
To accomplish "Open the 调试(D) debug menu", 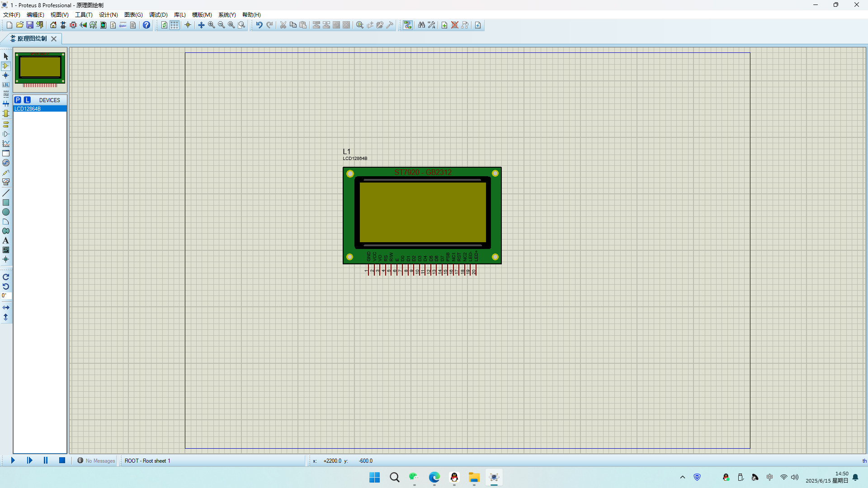I will click(x=158, y=15).
